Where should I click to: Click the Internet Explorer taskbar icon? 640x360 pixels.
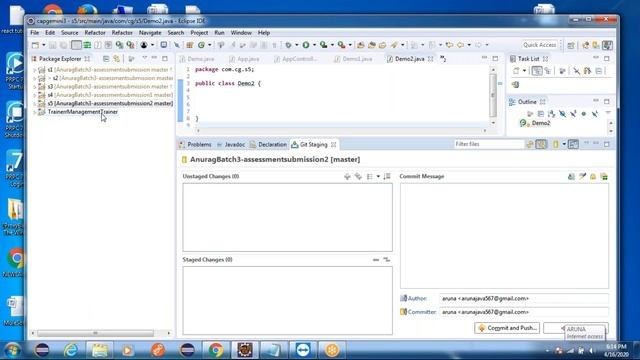[x=71, y=350]
